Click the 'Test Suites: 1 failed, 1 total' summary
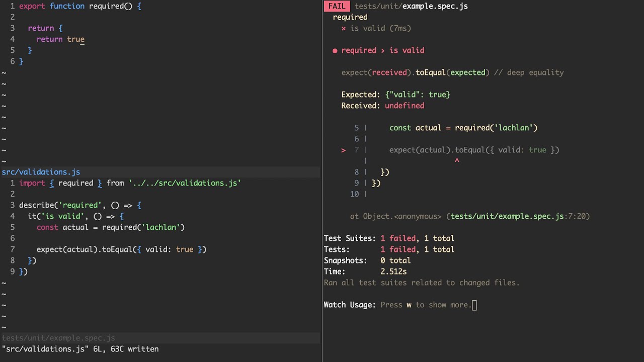 (389, 238)
